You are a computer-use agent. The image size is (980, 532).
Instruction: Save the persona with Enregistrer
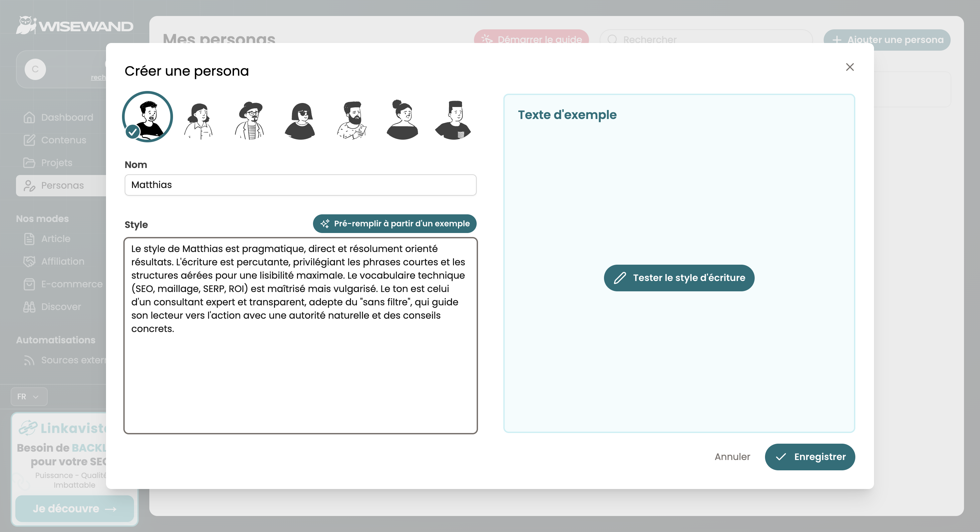point(810,457)
